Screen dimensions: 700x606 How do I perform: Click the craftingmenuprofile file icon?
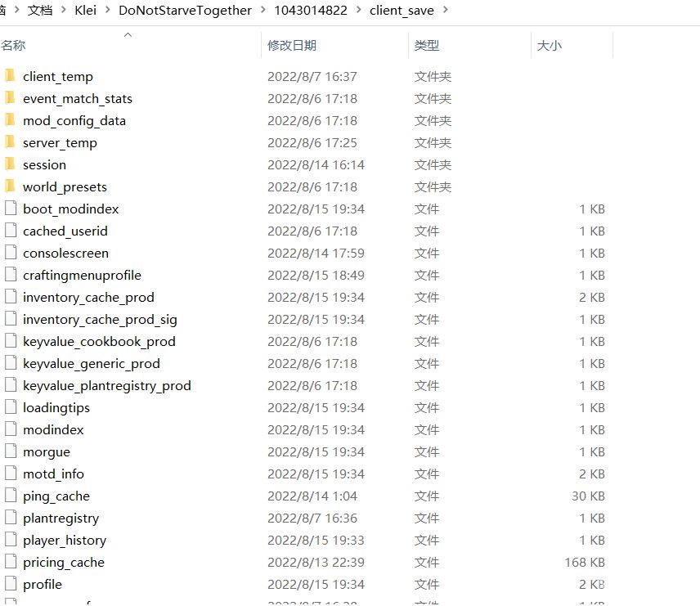(11, 275)
